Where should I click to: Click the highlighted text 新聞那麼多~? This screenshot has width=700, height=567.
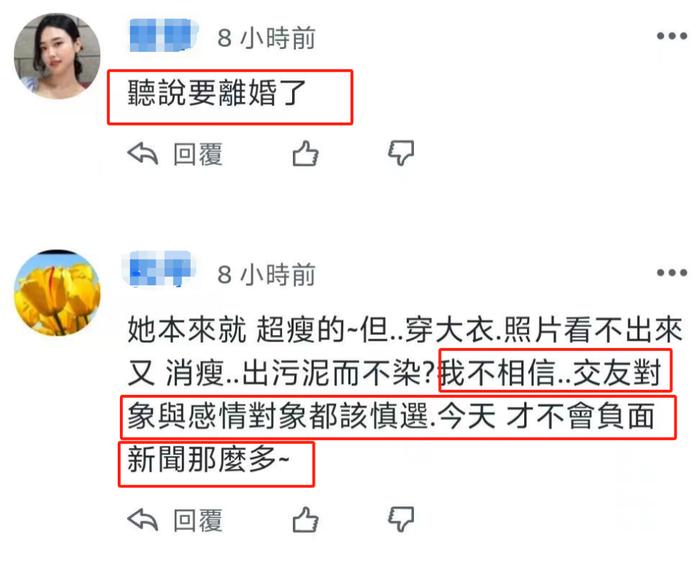click(x=208, y=459)
